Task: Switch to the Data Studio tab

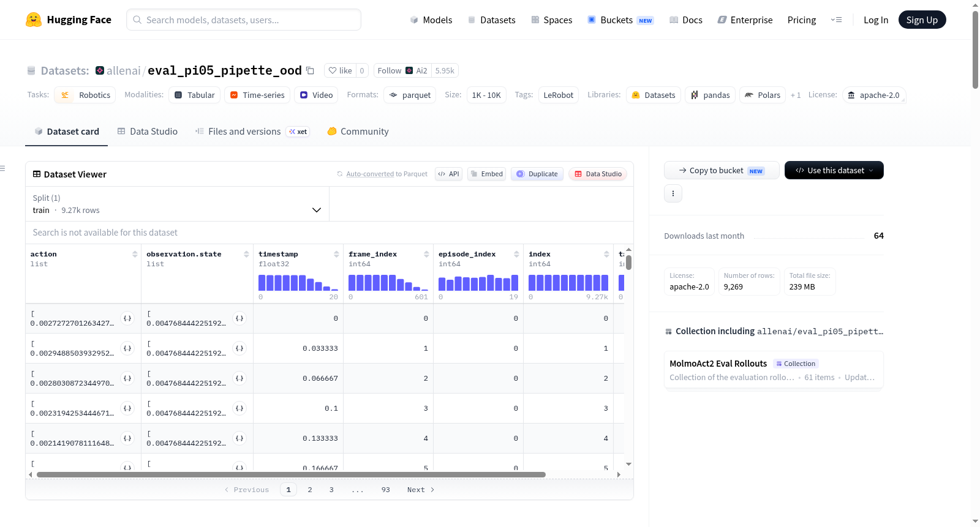Action: click(148, 132)
